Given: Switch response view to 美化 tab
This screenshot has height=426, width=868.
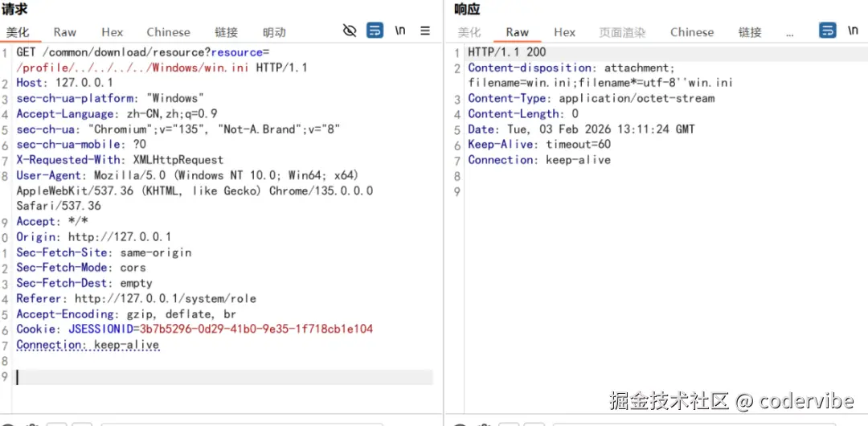Looking at the screenshot, I should 469,32.
